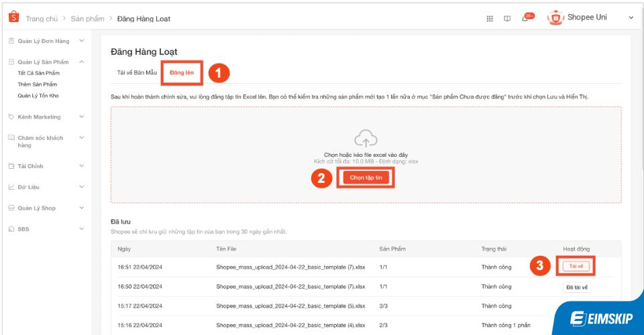Click the Trạng thái column header
Viewport: 644px width, 335px height.
click(x=494, y=249)
